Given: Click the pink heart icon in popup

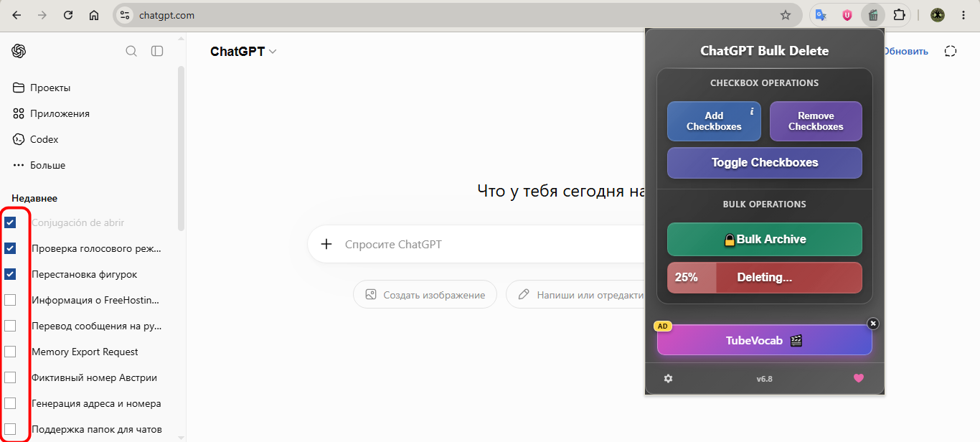Looking at the screenshot, I should [x=859, y=378].
